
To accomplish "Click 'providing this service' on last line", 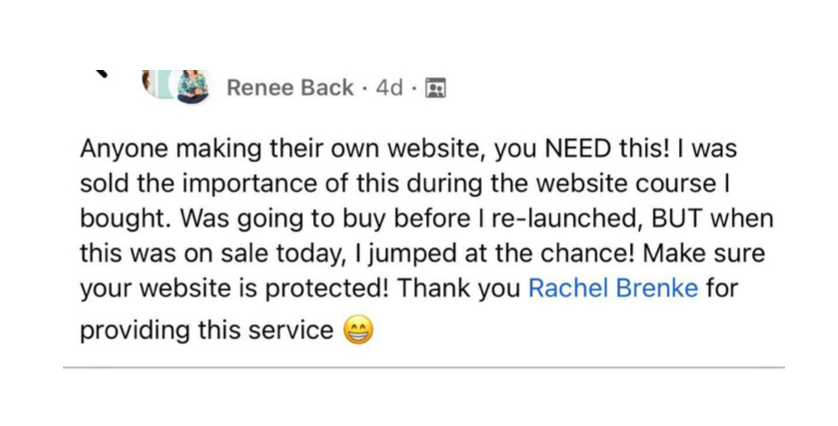I will (x=207, y=330).
